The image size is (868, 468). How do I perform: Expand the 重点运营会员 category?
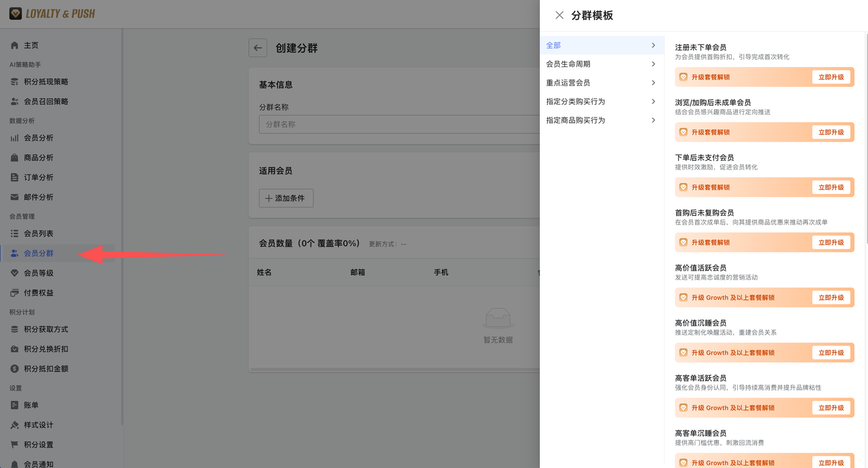point(601,83)
